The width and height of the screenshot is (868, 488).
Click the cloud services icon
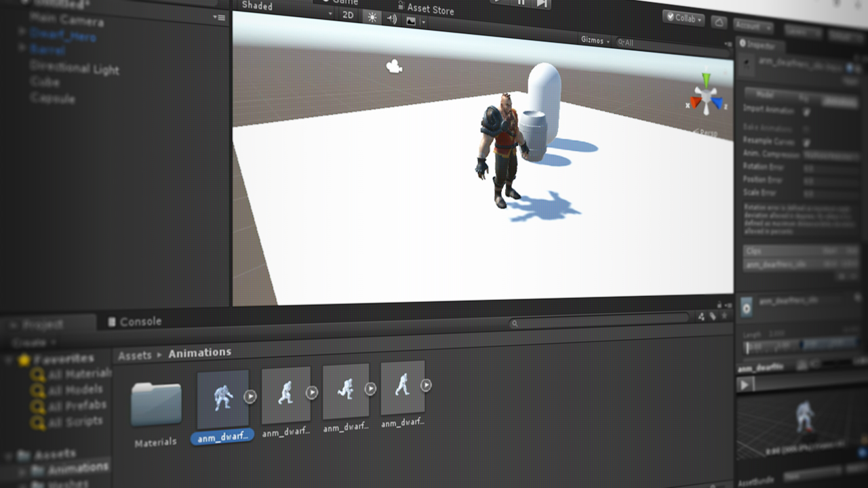point(719,23)
